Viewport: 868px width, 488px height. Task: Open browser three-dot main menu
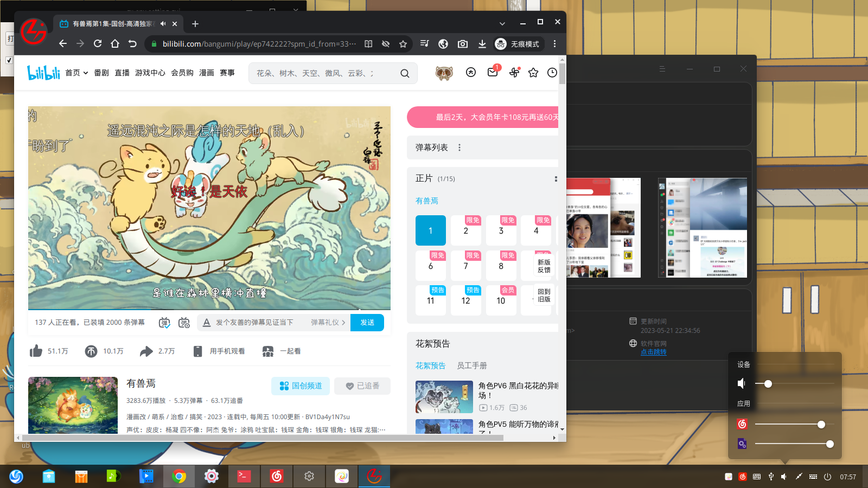(554, 44)
